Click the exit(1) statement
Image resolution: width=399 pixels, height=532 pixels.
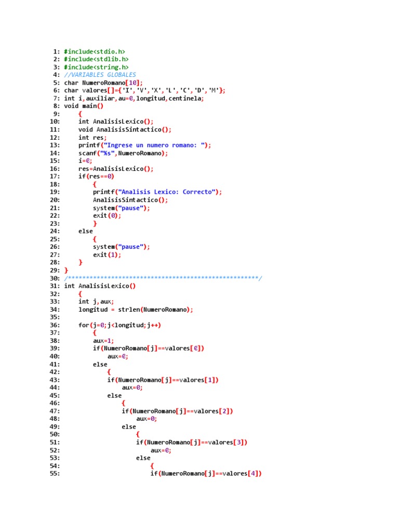[107, 255]
